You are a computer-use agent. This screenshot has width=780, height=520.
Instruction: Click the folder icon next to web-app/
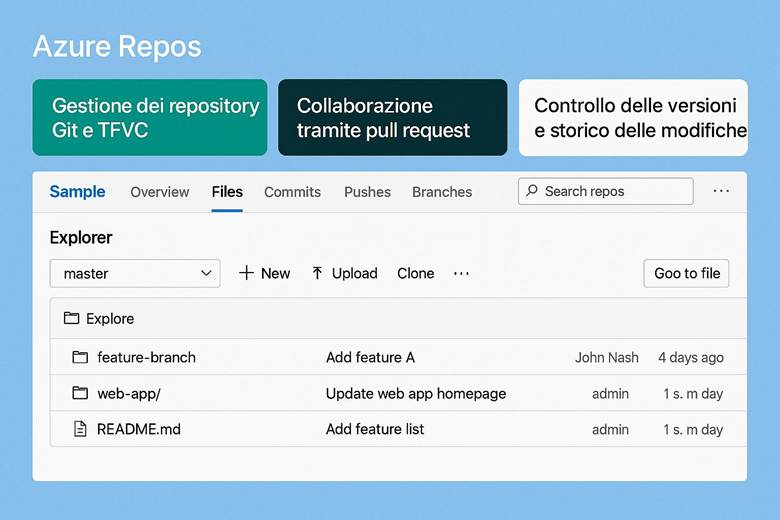(80, 393)
